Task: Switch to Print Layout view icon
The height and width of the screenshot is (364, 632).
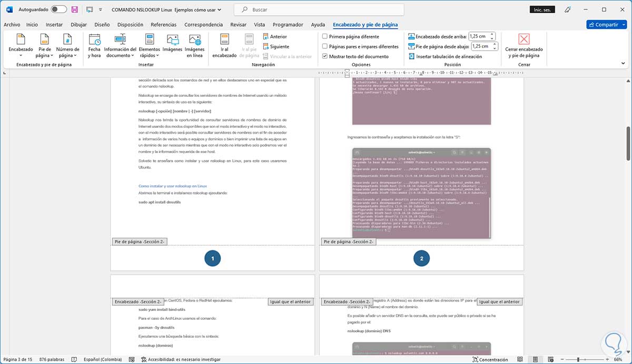Action: [x=536, y=359]
